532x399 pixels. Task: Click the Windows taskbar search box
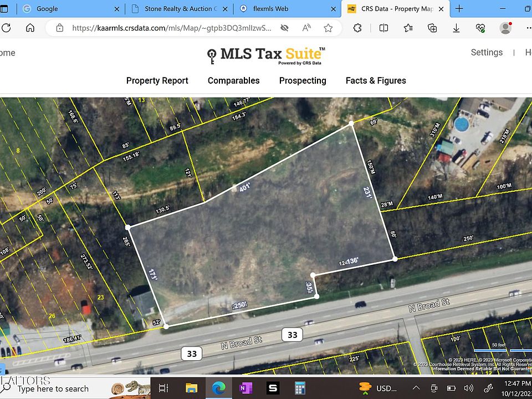tap(75, 389)
